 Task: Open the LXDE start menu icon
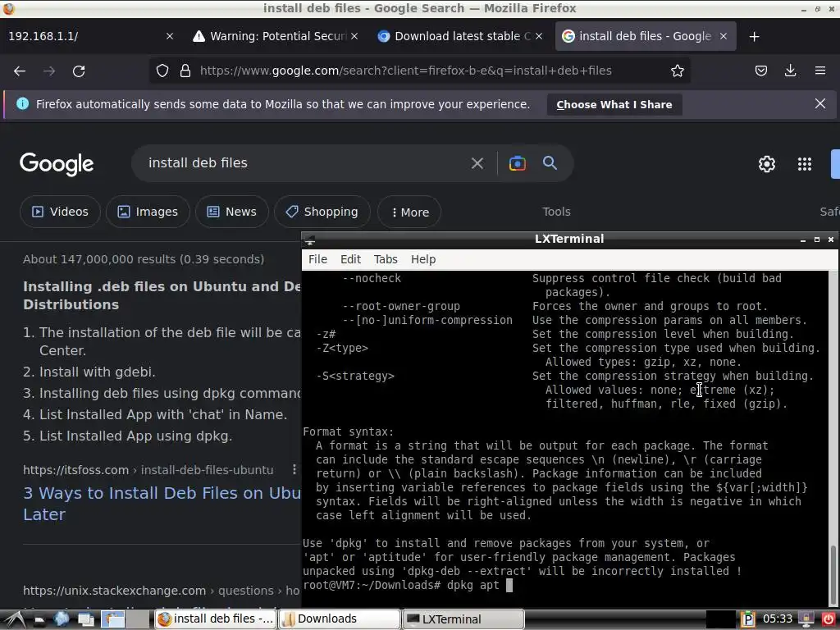click(x=15, y=619)
